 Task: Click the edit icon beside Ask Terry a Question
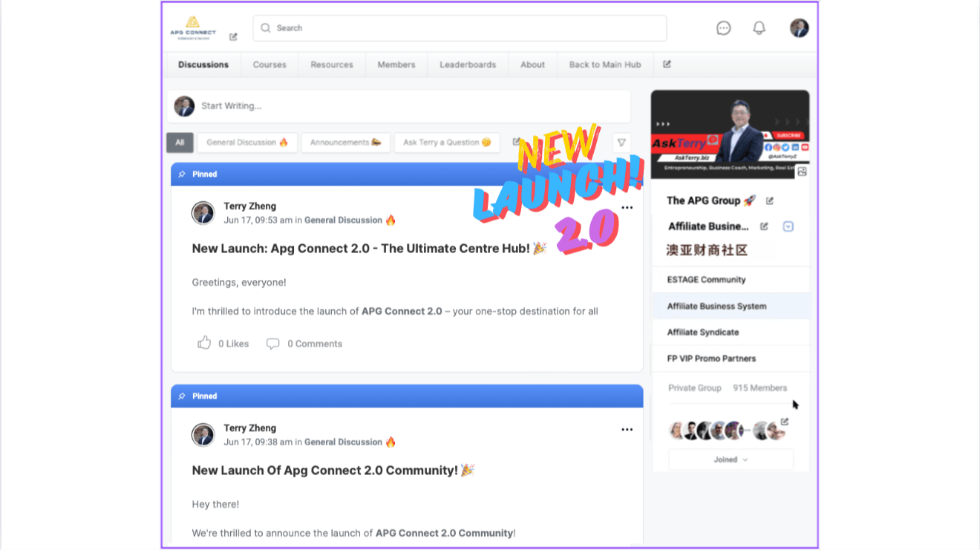point(516,142)
